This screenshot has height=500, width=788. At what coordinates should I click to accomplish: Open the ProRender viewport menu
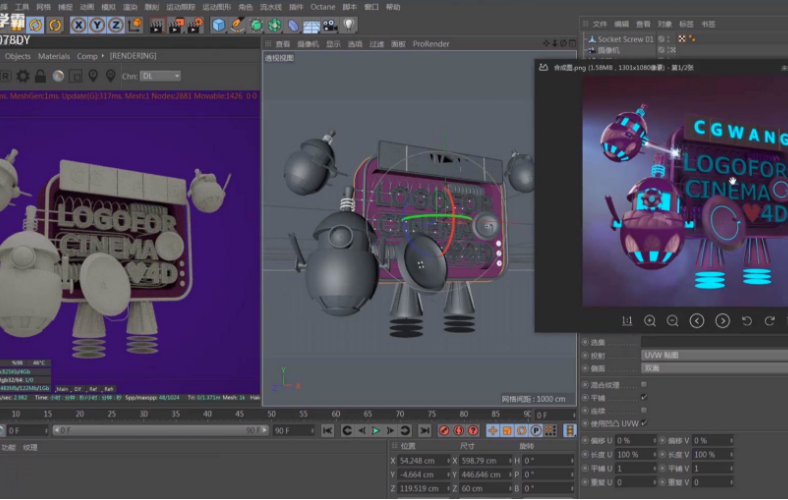point(430,44)
